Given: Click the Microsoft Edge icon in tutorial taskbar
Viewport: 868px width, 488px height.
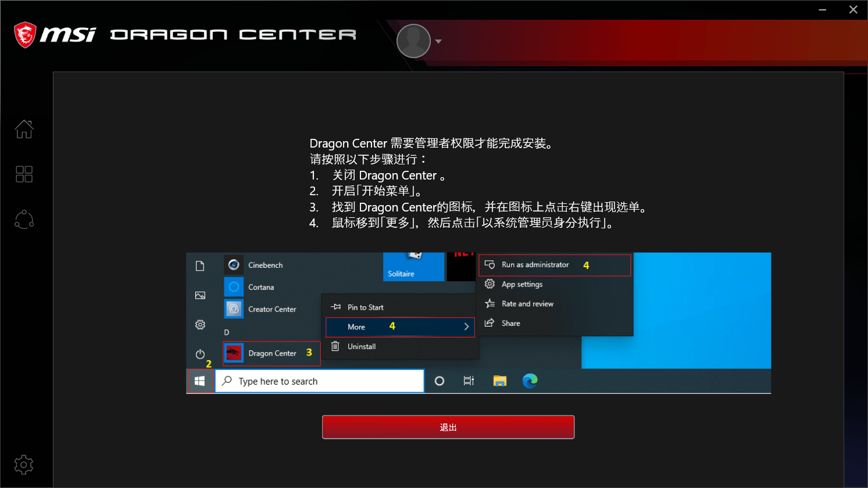Looking at the screenshot, I should point(530,381).
